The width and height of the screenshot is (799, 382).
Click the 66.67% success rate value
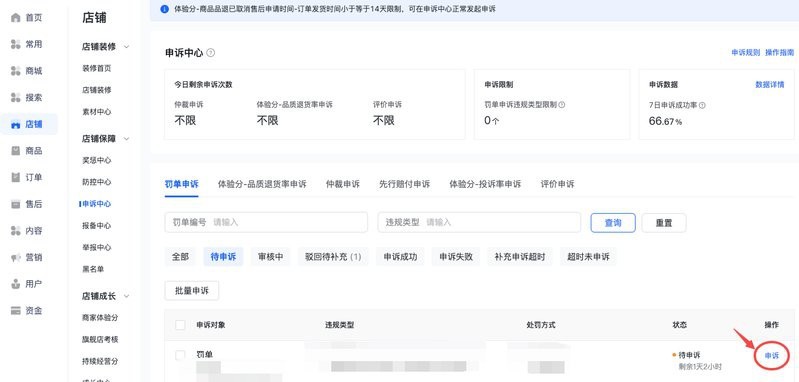coord(665,121)
